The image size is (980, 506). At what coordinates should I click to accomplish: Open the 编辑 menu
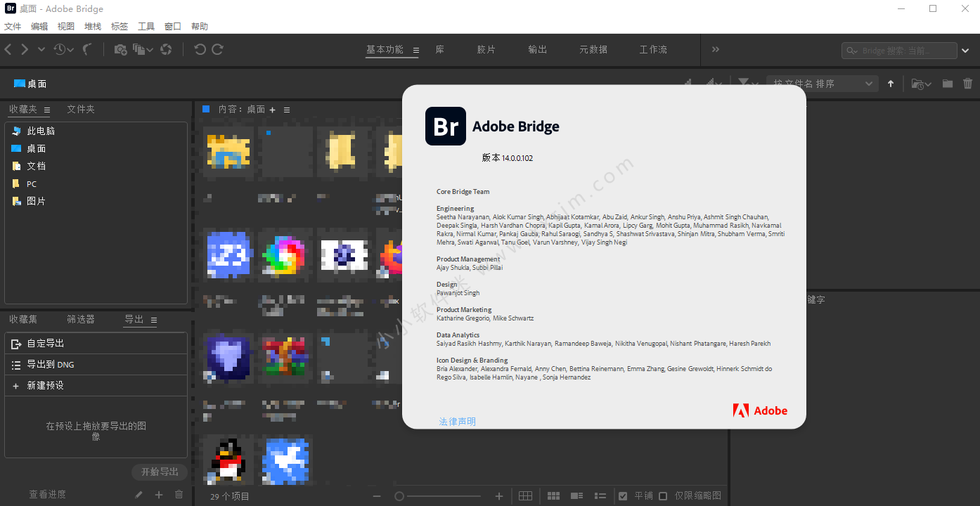tap(39, 27)
